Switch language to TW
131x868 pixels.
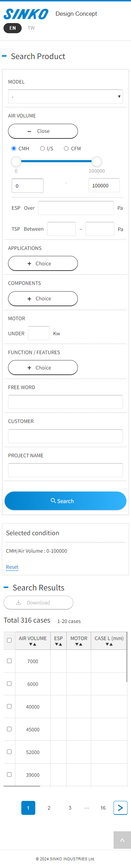coord(31,28)
